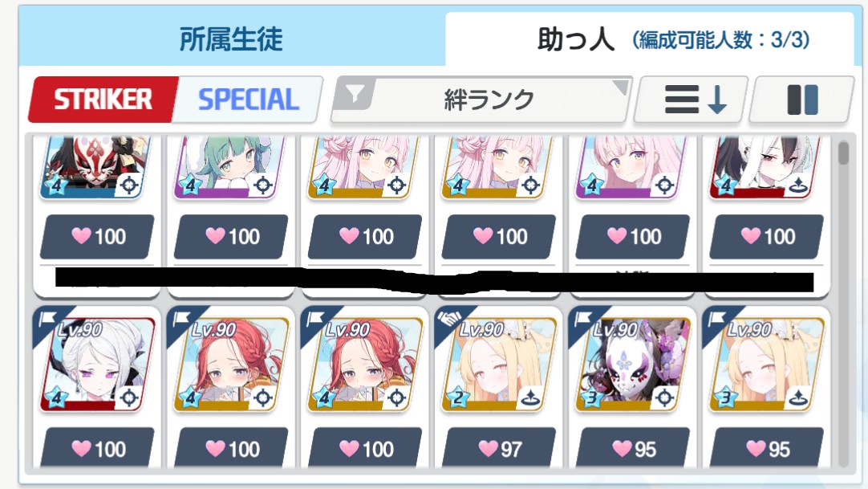
Task: Select the purple fox mask student Lv.90
Action: point(632,365)
